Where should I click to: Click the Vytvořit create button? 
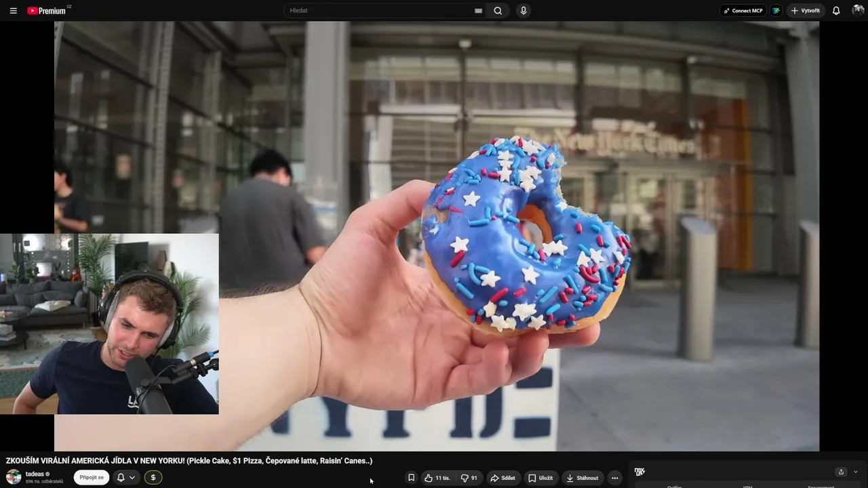coord(806,11)
